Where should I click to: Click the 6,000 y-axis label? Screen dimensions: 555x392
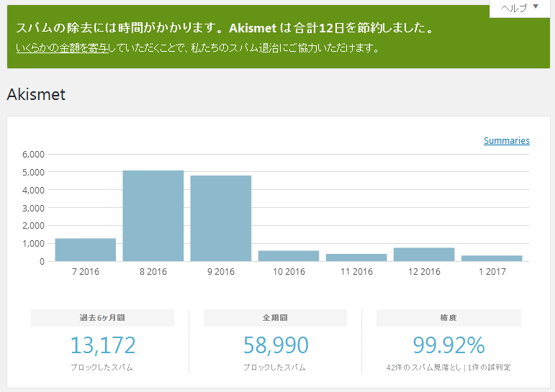(x=33, y=154)
